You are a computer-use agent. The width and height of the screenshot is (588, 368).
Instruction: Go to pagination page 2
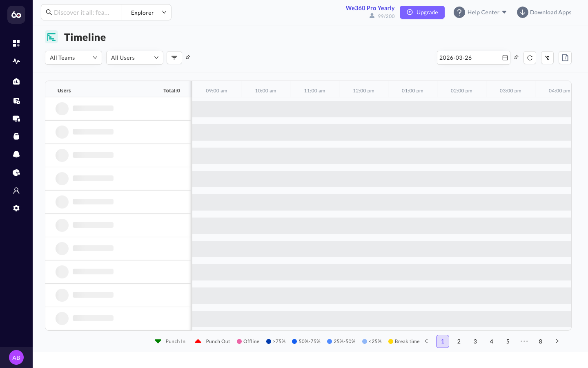click(x=459, y=341)
